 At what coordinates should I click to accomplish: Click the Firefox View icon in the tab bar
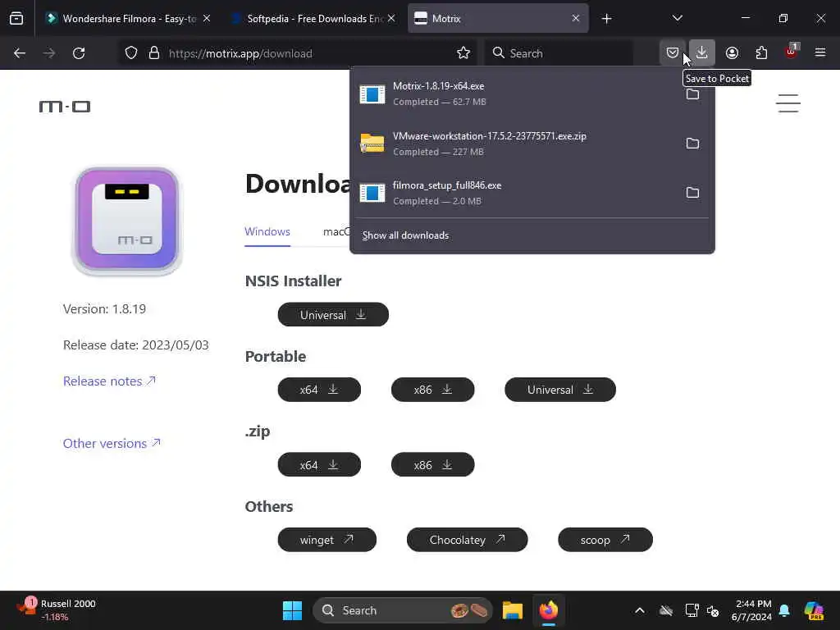16,19
